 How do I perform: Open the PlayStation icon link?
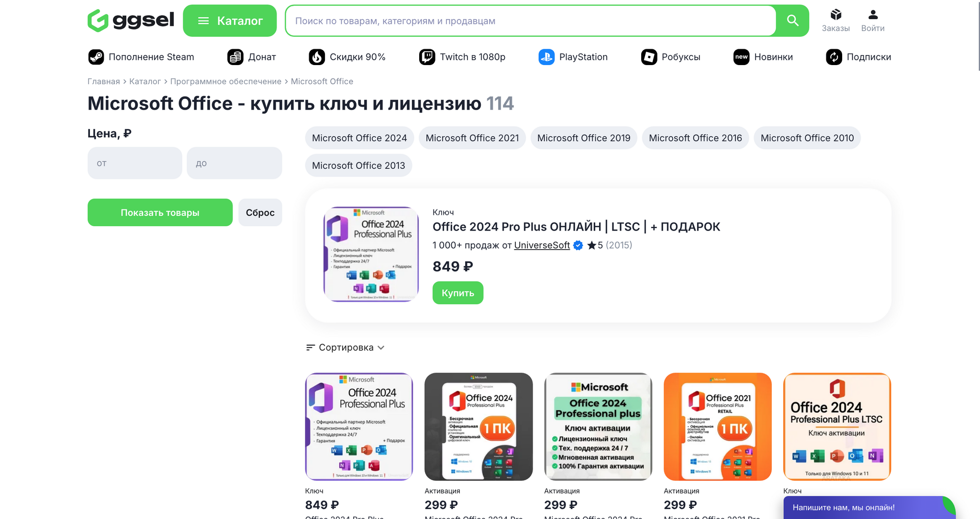coord(546,57)
